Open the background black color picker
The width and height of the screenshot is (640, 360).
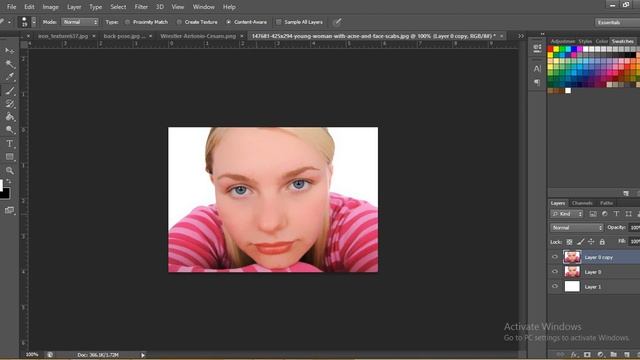[5, 193]
